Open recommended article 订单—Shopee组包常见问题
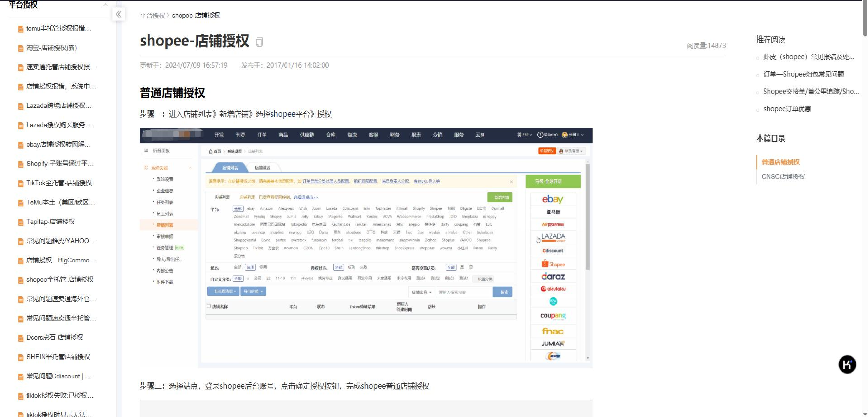The image size is (868, 417). pos(803,74)
